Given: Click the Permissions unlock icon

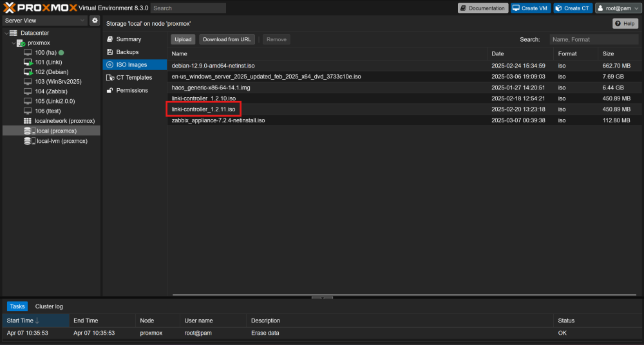Looking at the screenshot, I should point(109,90).
